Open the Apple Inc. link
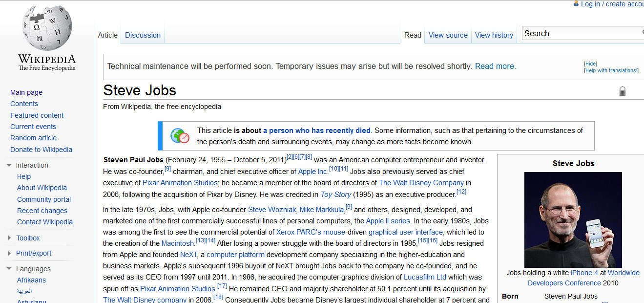 (313, 172)
